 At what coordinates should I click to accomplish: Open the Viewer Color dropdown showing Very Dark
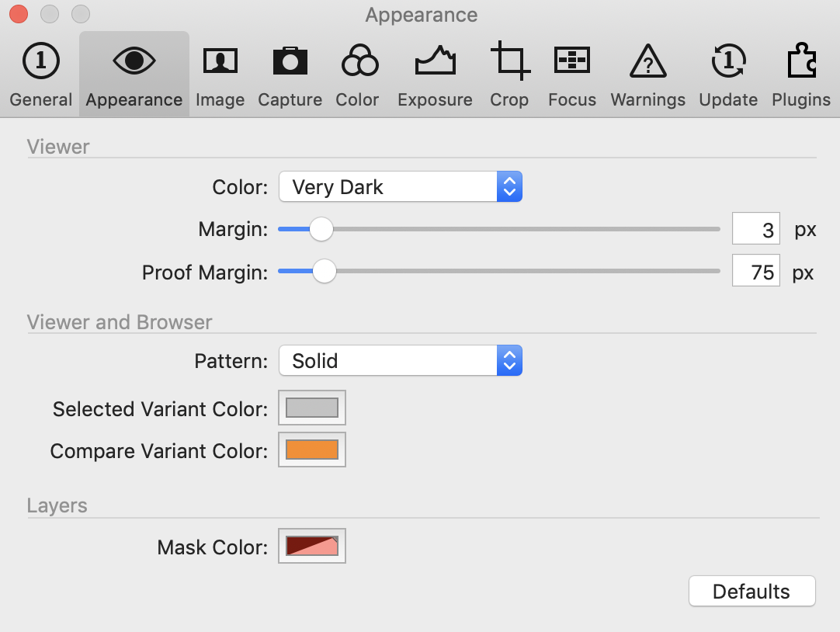click(400, 187)
